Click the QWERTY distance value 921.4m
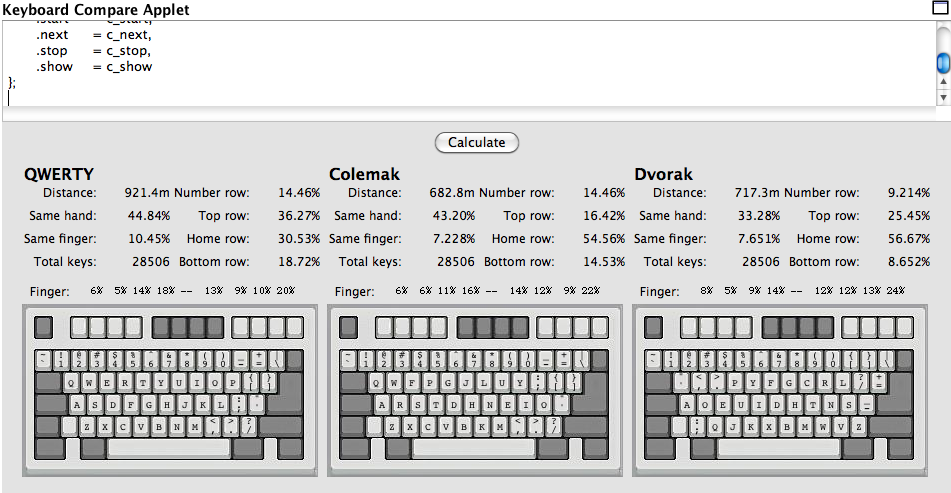This screenshot has height=493, width=951. 147,193
